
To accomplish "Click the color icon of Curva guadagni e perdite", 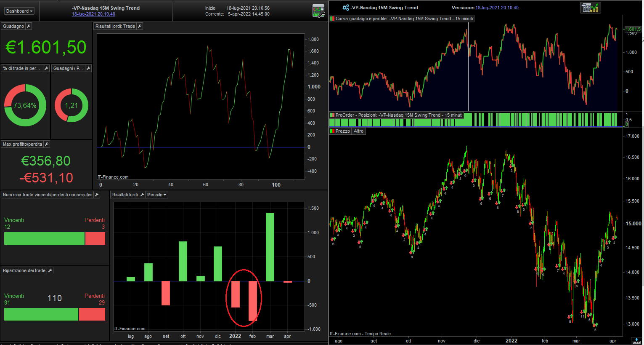I will [x=332, y=19].
